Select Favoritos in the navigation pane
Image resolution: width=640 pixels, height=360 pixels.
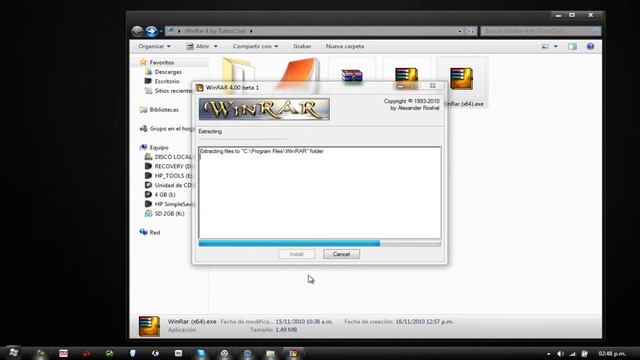coord(162,62)
